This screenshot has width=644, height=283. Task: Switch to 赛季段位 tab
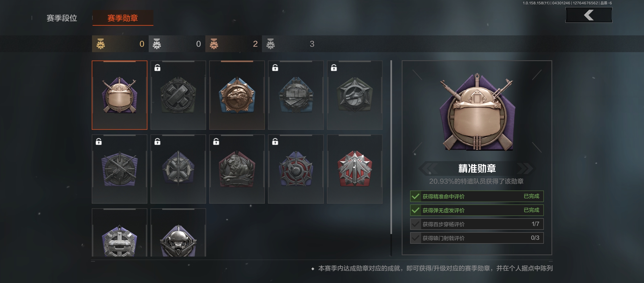[x=62, y=18]
